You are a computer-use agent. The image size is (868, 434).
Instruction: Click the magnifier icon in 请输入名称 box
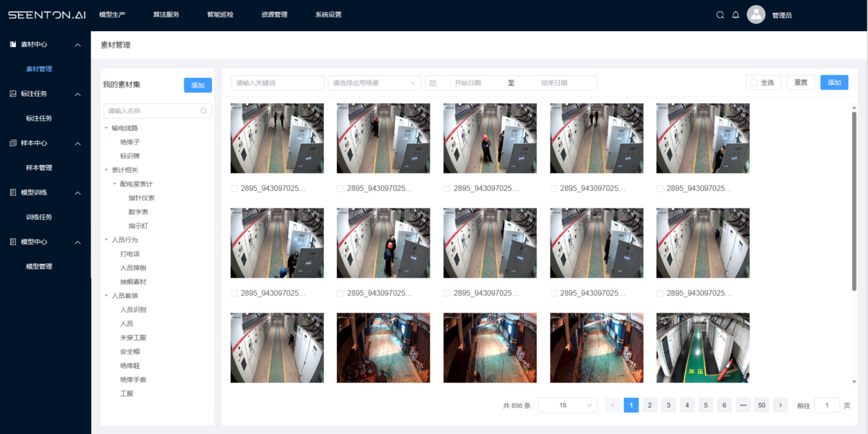(x=204, y=111)
